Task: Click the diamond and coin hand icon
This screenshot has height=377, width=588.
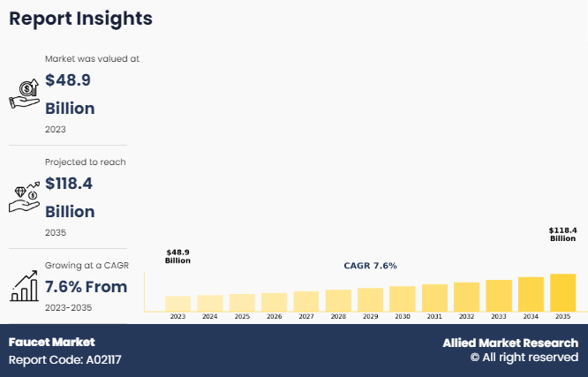Action: [23, 196]
